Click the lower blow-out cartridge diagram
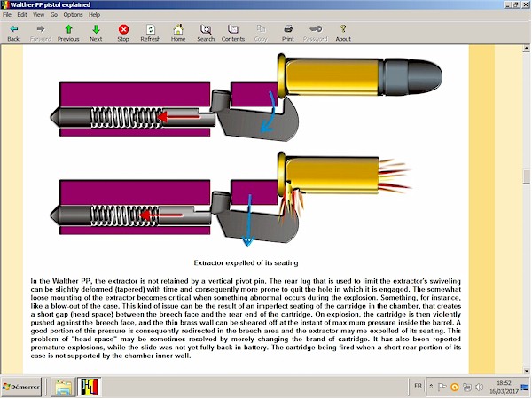Image resolution: width=532 pixels, height=399 pixels. tap(231, 199)
